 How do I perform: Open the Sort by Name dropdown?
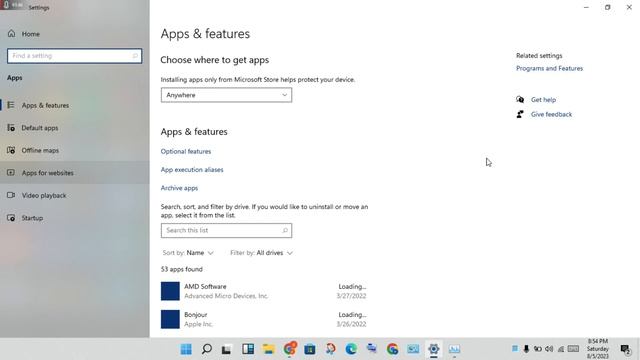[188, 253]
